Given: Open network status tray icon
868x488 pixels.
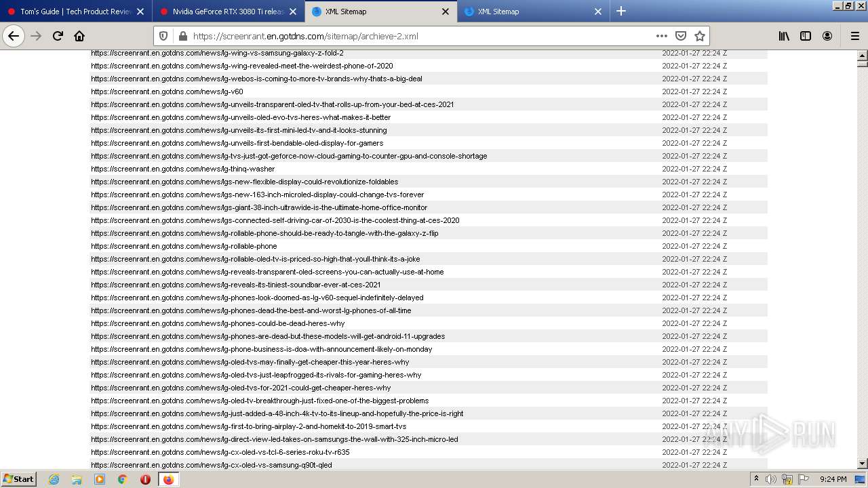Looking at the screenshot, I should click(x=787, y=479).
